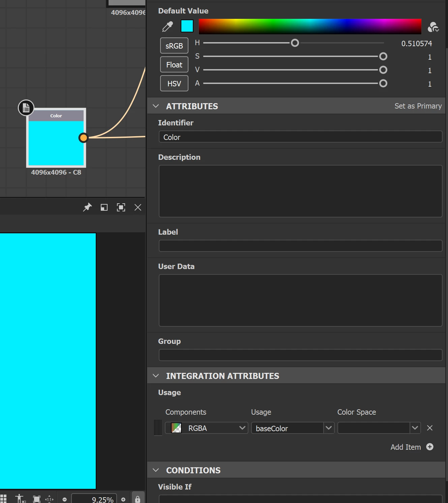
Task: Collapse the CONDITIONS section
Action: coord(156,470)
